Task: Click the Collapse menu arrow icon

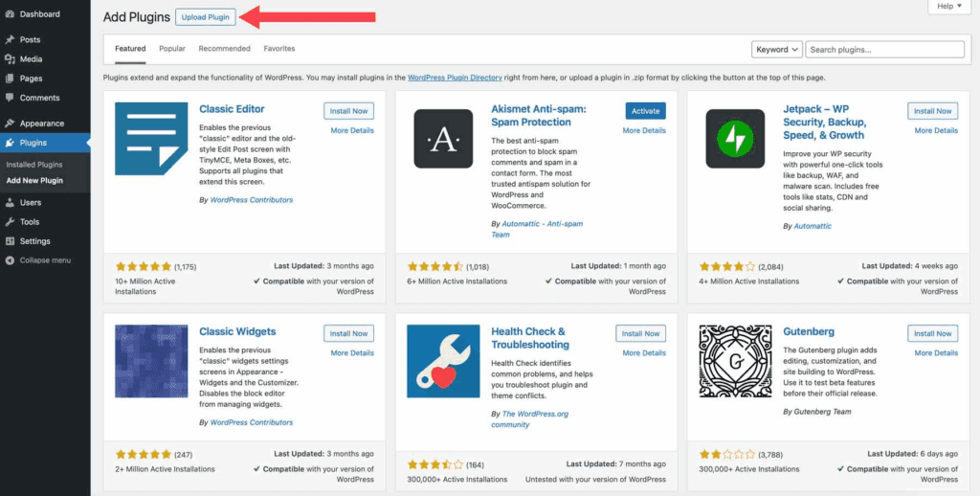Action: click(10, 260)
